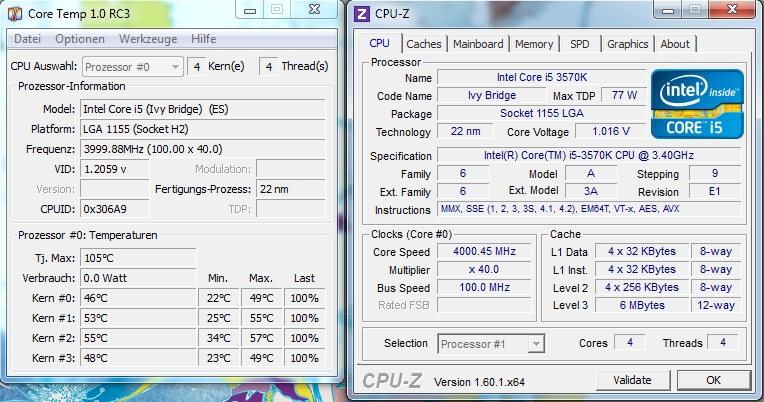Click the Core Voltage value 1.016 V

[611, 131]
